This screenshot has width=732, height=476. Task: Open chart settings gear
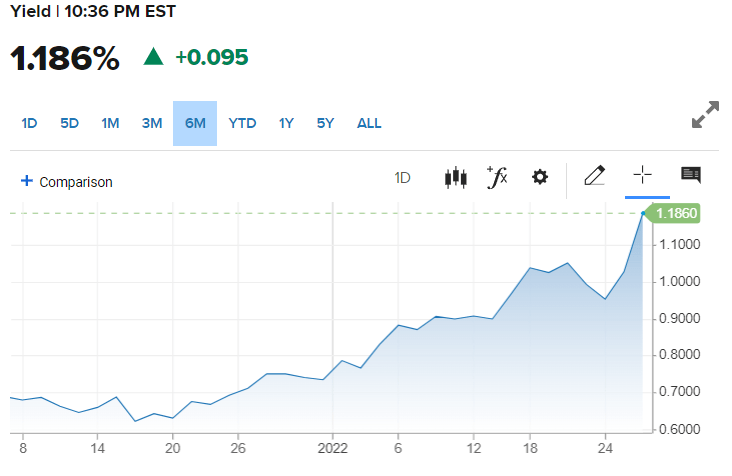tap(540, 177)
